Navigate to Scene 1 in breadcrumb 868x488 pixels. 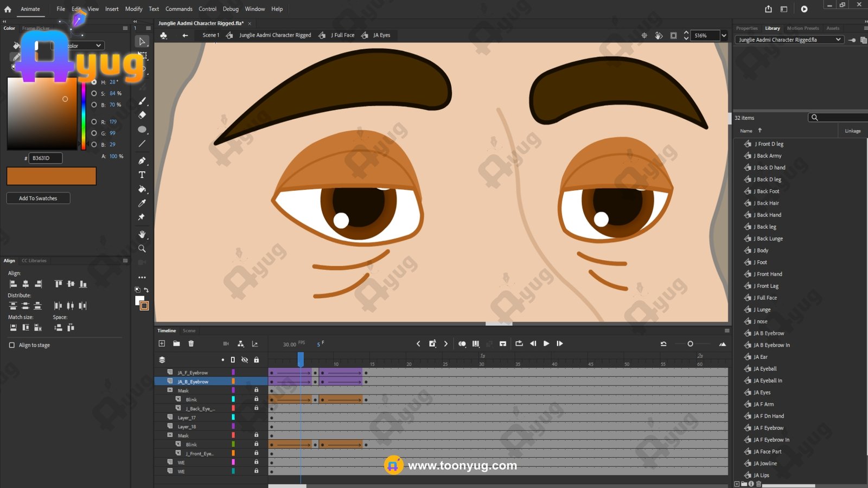coord(210,35)
